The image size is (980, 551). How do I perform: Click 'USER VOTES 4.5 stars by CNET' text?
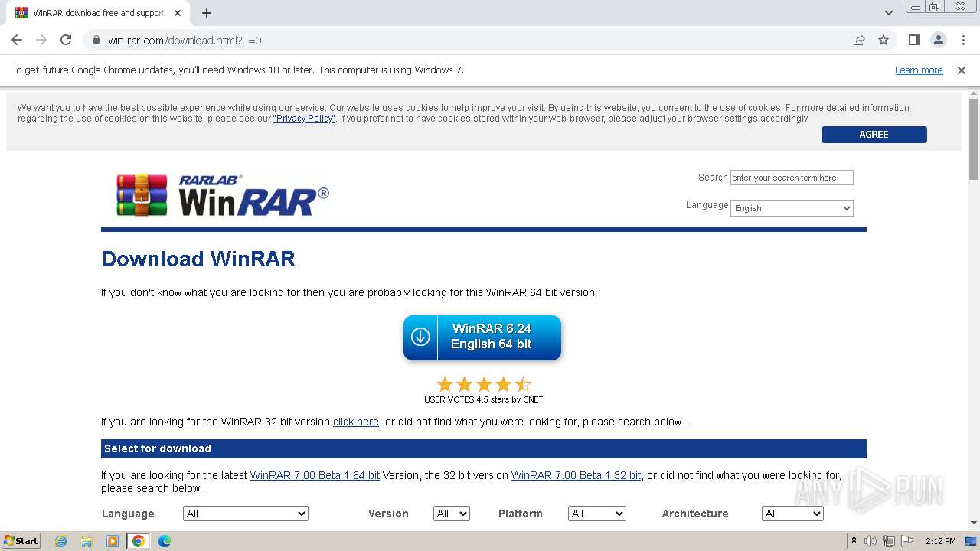(x=484, y=399)
